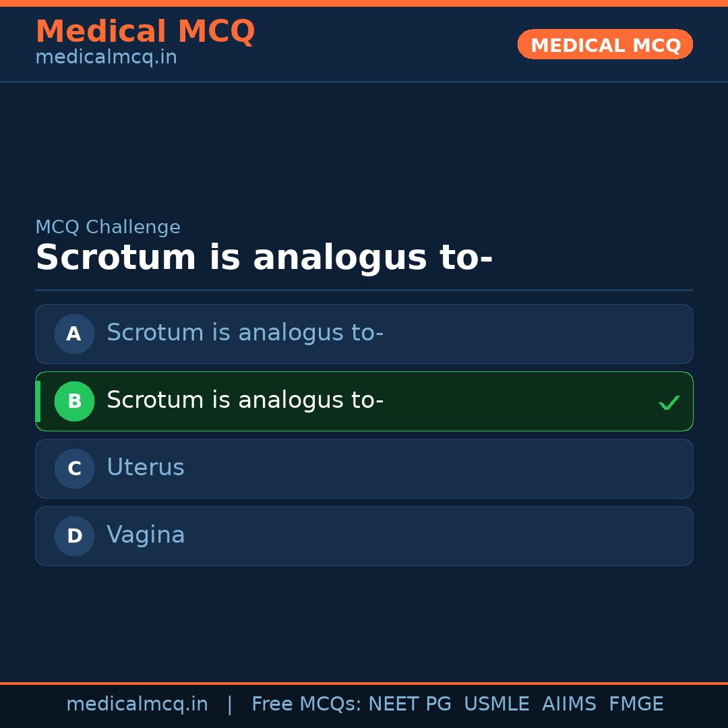Click AIIMS in the footer
Viewport: 728px width, 728px height.
point(569,704)
